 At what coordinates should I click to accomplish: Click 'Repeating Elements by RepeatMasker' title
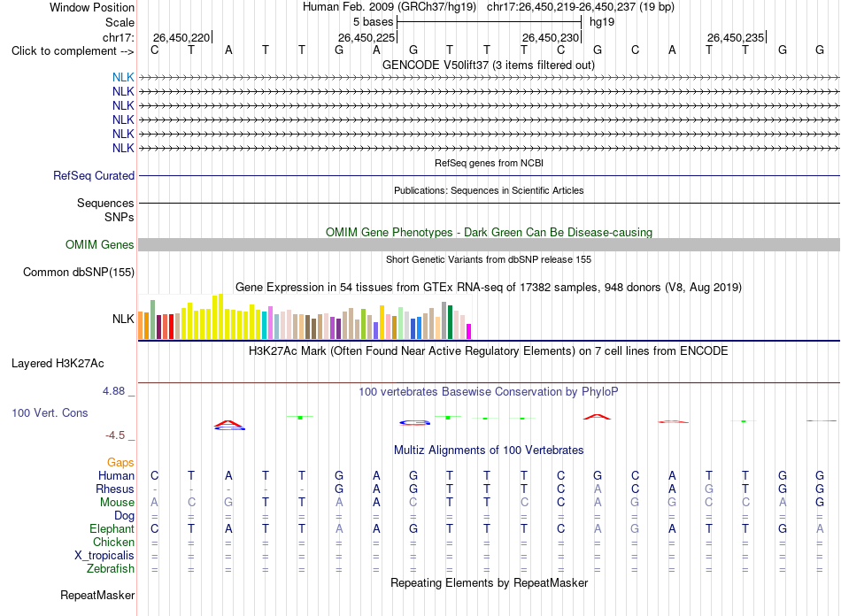coord(490,582)
